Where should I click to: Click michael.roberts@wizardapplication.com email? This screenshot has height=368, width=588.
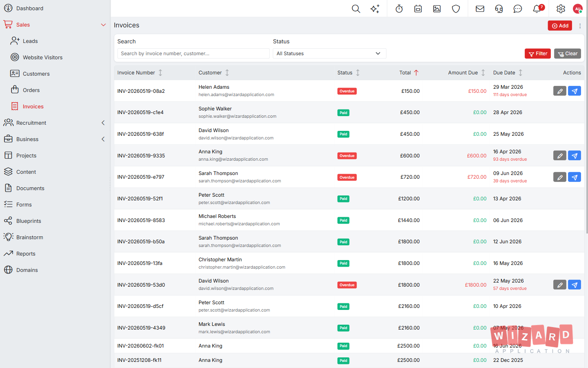pos(239,224)
